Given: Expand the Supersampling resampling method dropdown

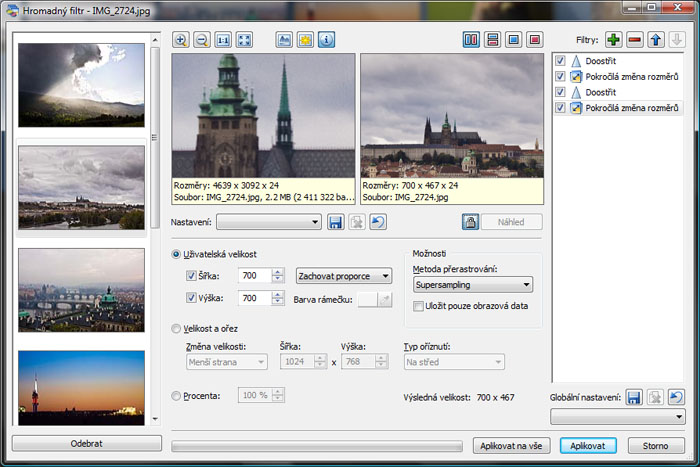Looking at the screenshot, I should [x=472, y=286].
